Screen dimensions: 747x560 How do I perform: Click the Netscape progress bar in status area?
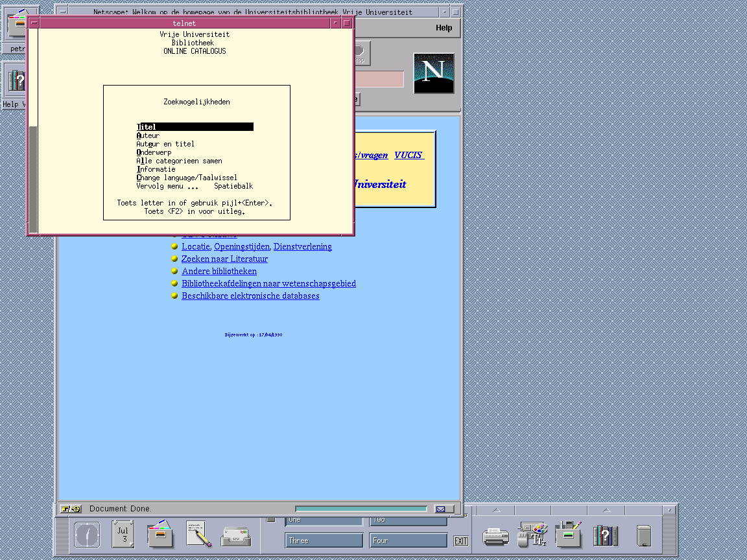(361, 509)
